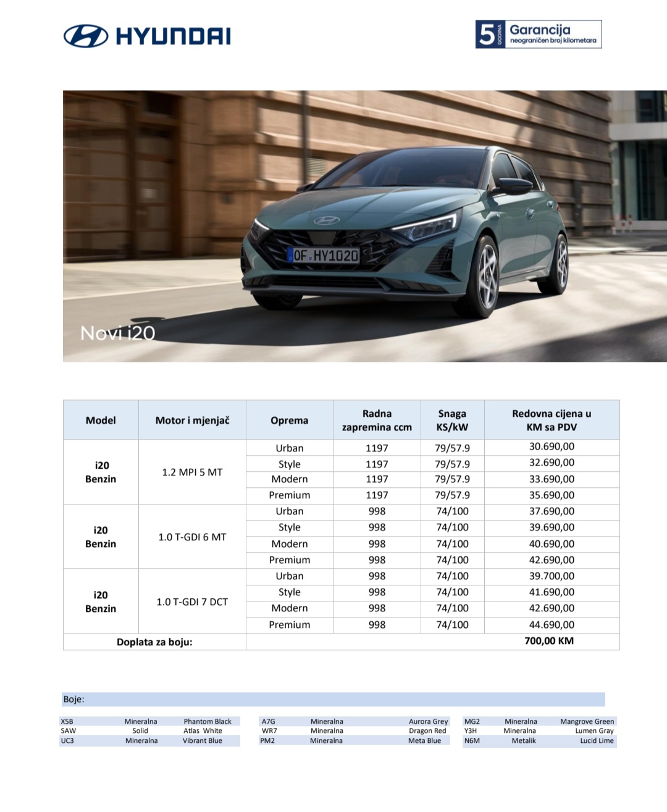Click the "Motor i mjenjač" column header

tap(192, 420)
